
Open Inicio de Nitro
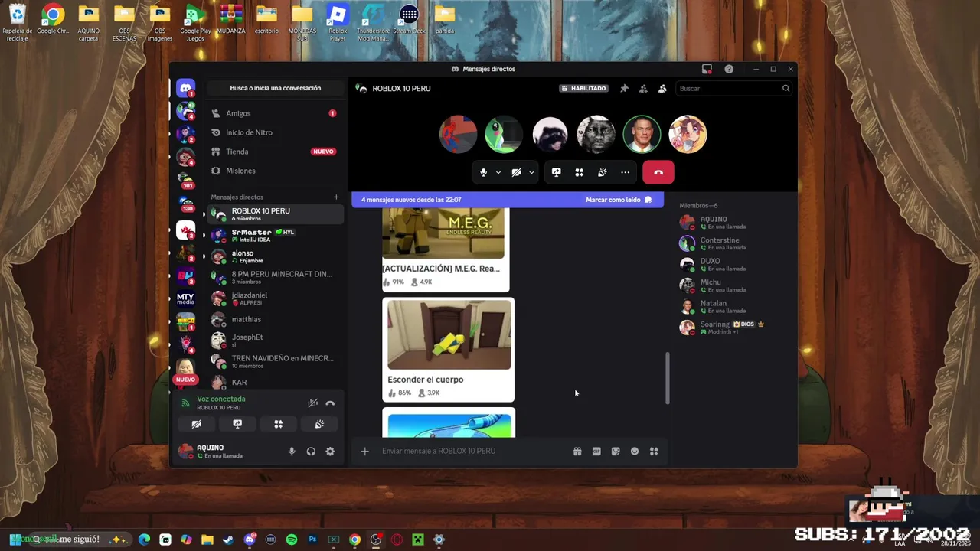[x=275, y=132]
